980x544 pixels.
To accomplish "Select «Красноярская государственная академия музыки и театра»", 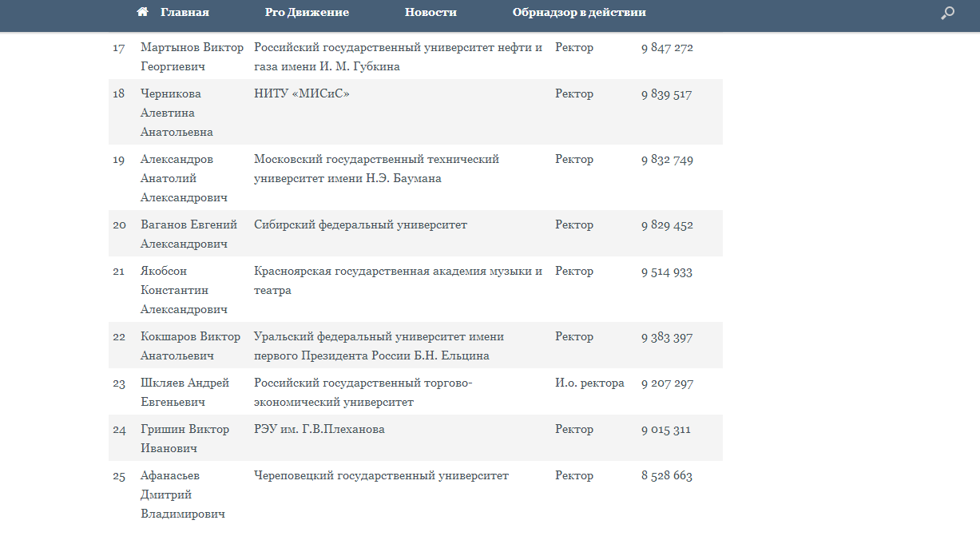I will pos(398,280).
